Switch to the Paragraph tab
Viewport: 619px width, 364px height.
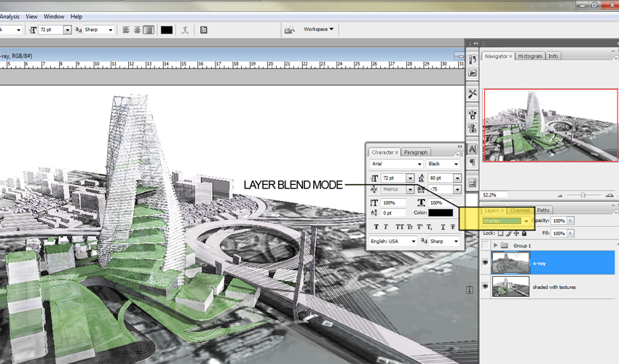[415, 152]
